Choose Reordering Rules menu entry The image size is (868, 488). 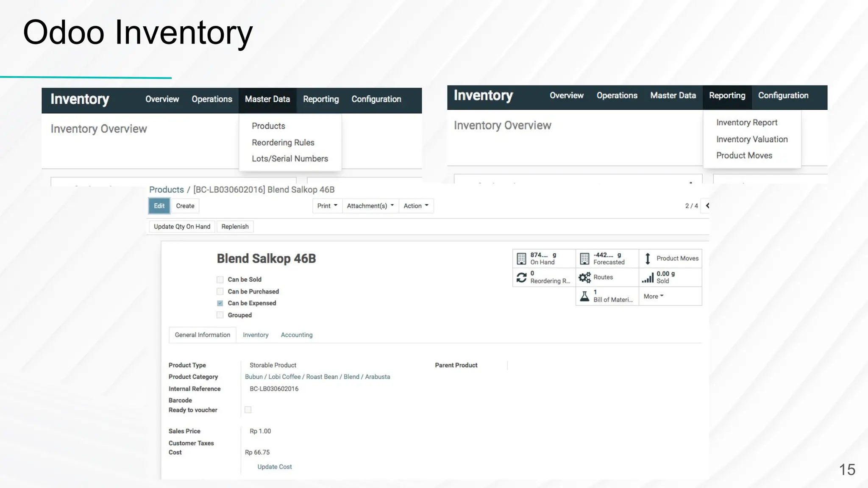coord(283,143)
